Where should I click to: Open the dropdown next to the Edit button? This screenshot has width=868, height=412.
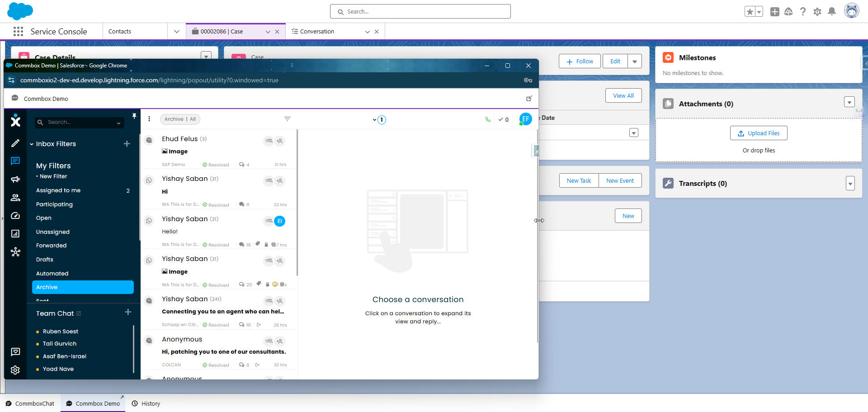[x=635, y=62]
